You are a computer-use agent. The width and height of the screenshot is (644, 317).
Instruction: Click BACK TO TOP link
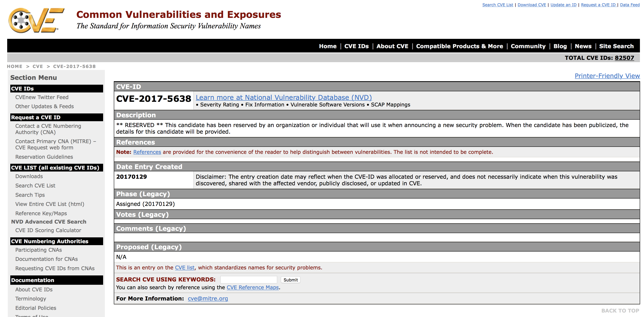[620, 311]
